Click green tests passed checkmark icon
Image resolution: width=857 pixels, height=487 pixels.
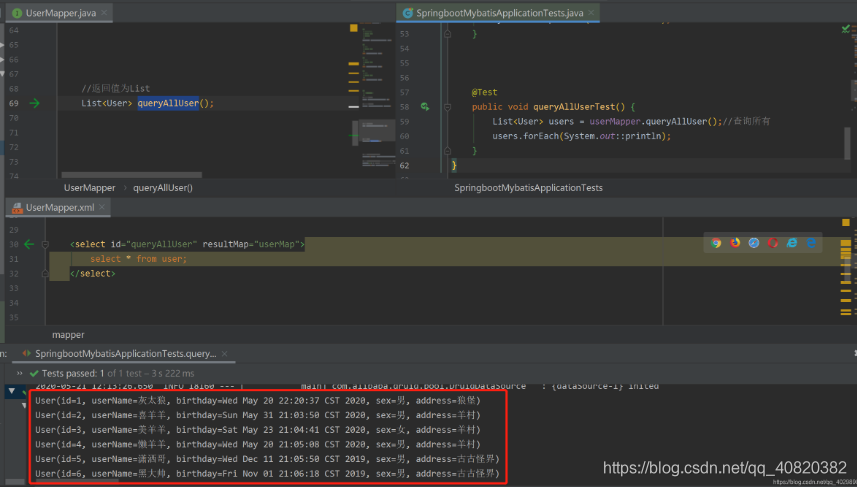[34, 374]
